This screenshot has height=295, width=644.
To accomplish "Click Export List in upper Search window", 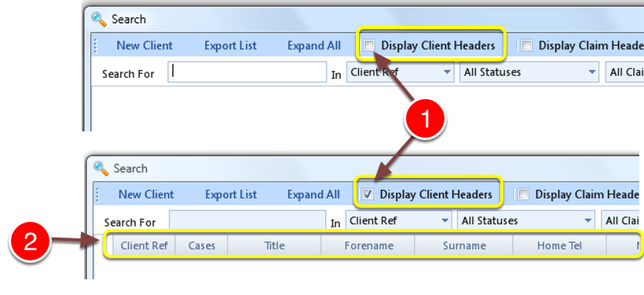I will 230,46.
